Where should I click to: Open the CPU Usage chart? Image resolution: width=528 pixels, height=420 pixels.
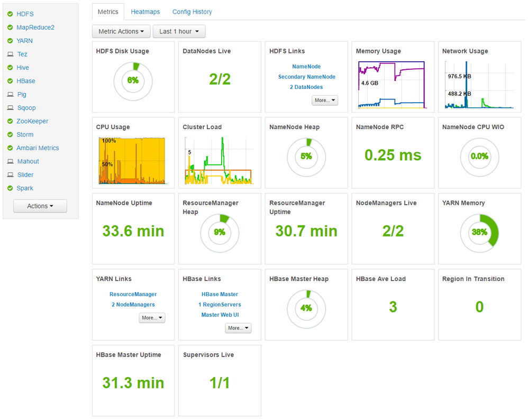tap(132, 160)
